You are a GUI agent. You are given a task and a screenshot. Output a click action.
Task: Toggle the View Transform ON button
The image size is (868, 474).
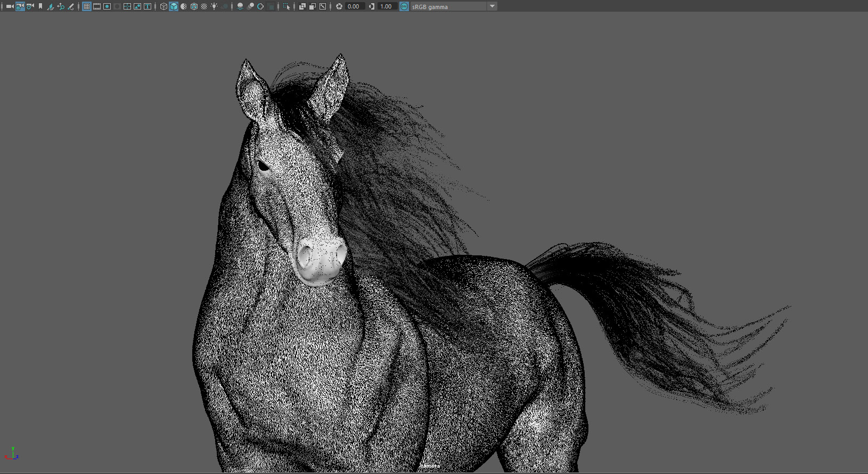click(x=404, y=6)
